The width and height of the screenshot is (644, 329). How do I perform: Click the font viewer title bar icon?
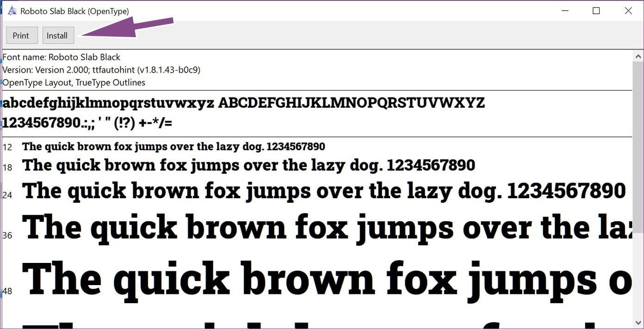[x=12, y=11]
